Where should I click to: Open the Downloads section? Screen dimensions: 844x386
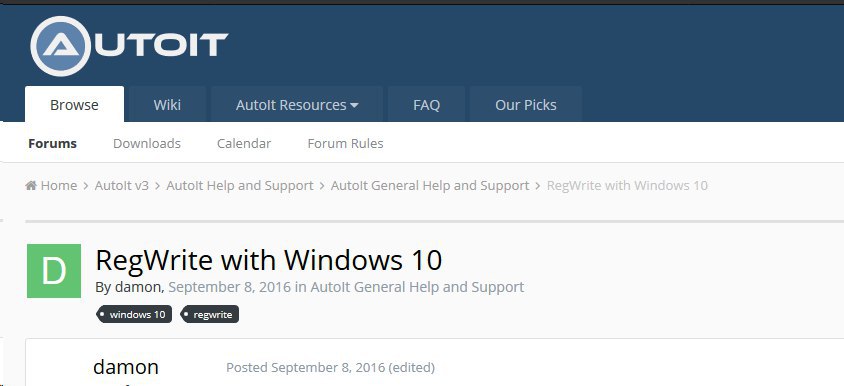[x=147, y=144]
